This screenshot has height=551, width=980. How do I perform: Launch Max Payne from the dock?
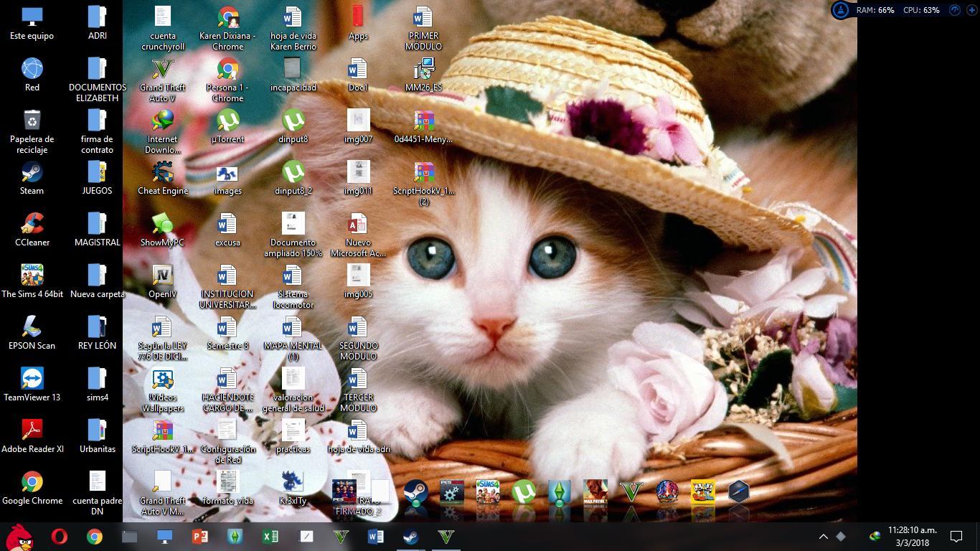coord(595,491)
